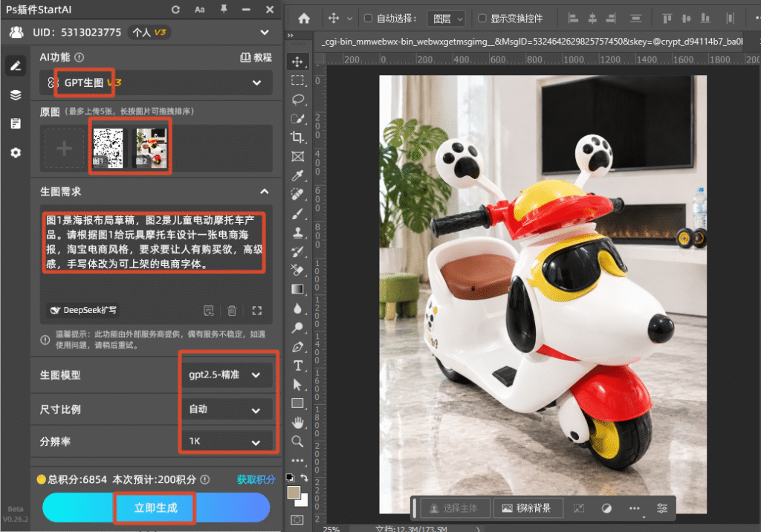
Task: Open the 教程 tutorial link
Action: (x=256, y=57)
